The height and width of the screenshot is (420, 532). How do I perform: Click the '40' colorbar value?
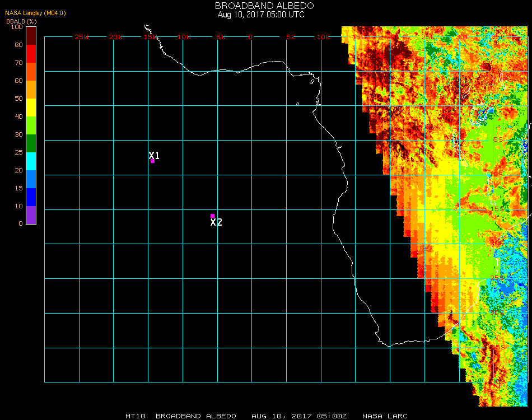coord(18,116)
